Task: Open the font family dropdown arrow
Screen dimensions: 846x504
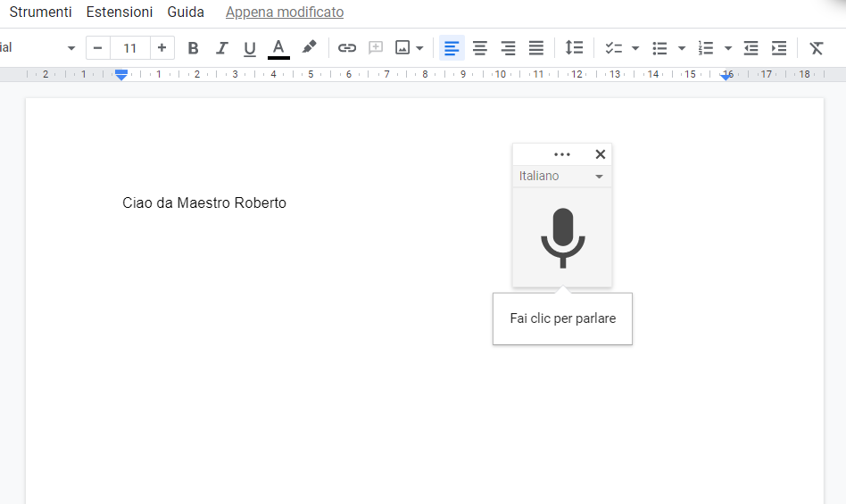Action: point(70,48)
